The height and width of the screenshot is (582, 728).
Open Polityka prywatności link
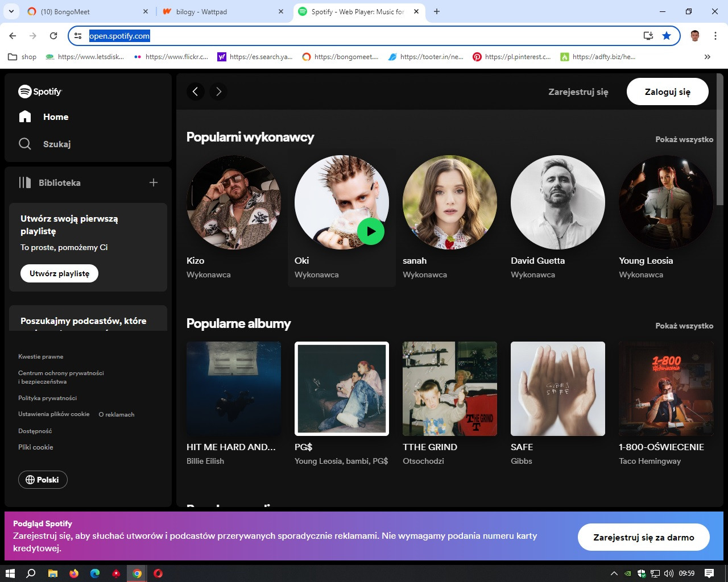[47, 398]
